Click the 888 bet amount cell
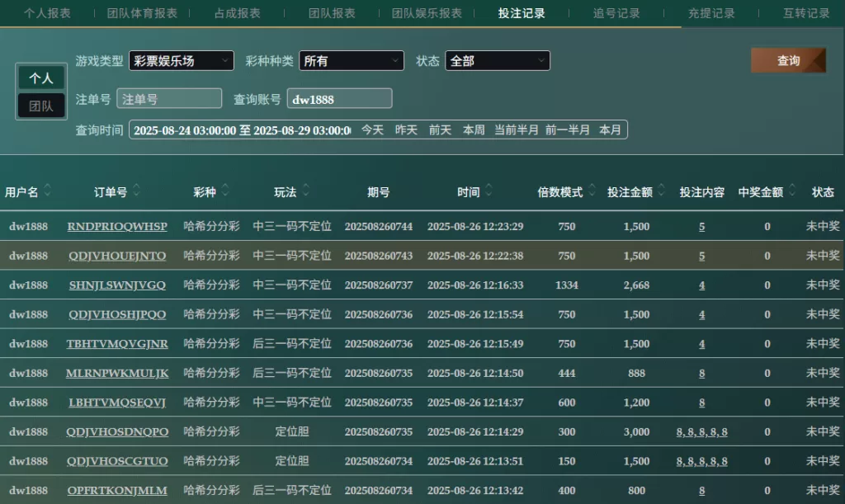 (636, 373)
